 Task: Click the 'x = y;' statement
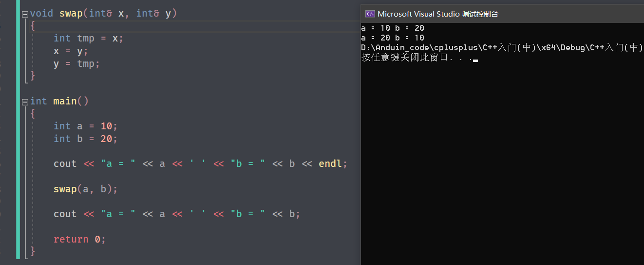[71, 51]
